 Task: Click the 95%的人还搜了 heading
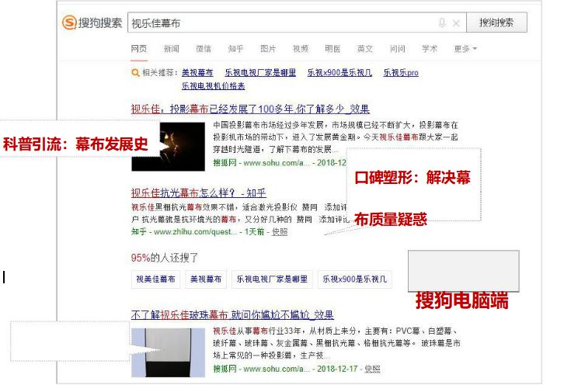click(x=165, y=258)
